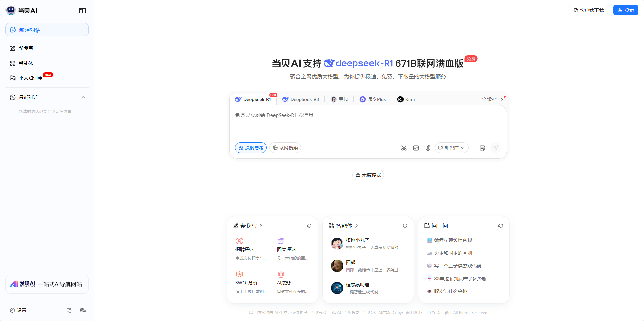Open the 樱桃小丸子 agent avatar
The height and width of the screenshot is (321, 644).
(337, 244)
